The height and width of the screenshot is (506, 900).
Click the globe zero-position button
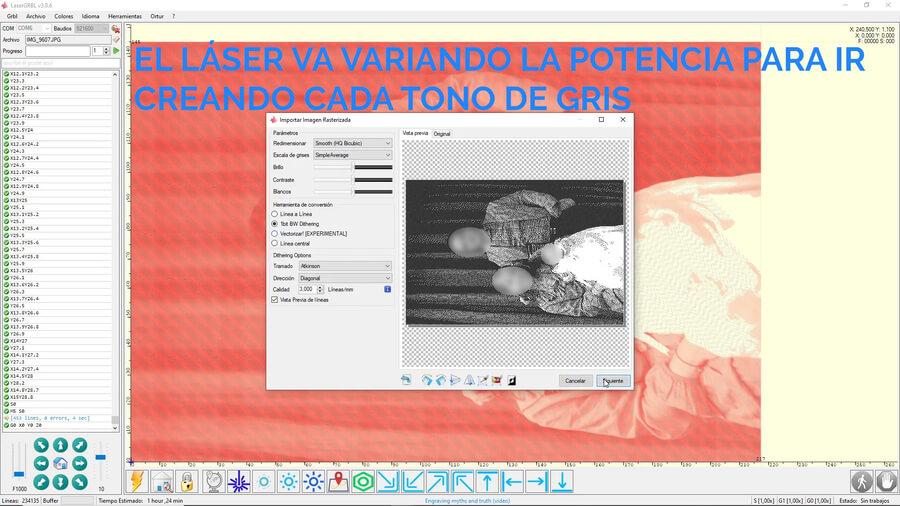pos(214,481)
